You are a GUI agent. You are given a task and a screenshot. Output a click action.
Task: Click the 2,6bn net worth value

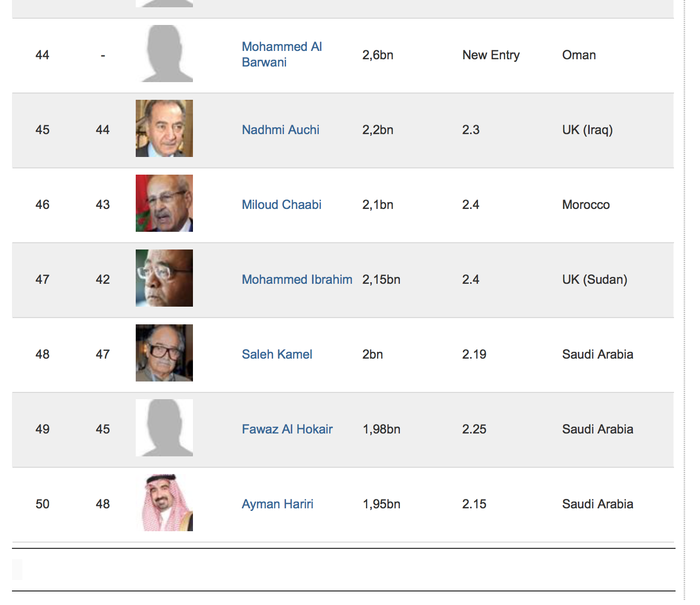[x=378, y=55]
